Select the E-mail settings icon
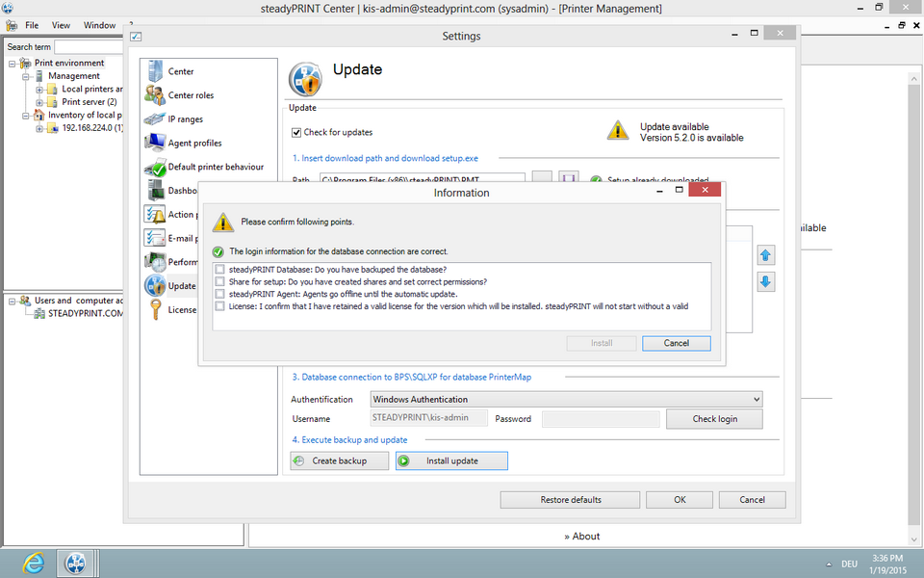Viewport: 924px width, 578px height. click(x=154, y=238)
